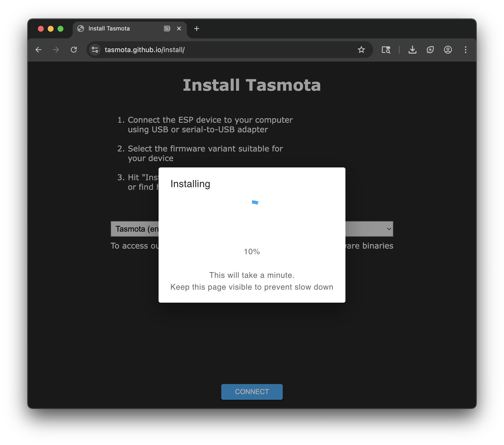Click the Installing dialog title
Screen dimensions: 504x445
(190, 184)
